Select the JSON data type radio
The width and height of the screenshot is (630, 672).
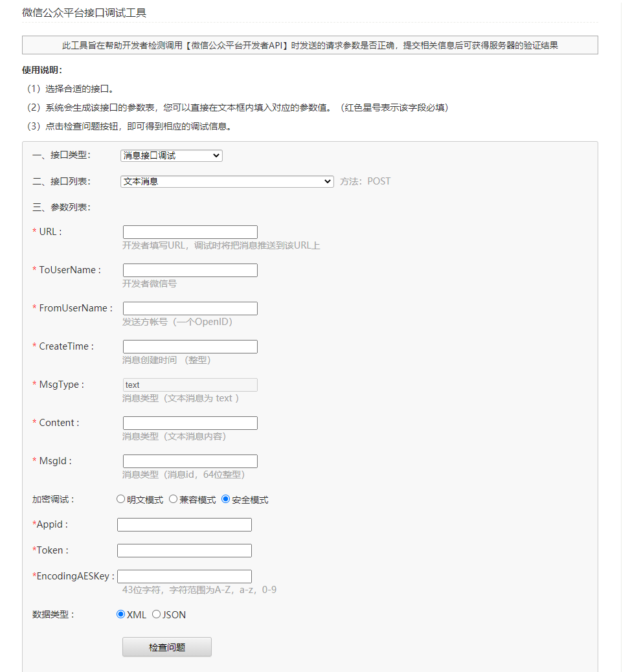157,614
